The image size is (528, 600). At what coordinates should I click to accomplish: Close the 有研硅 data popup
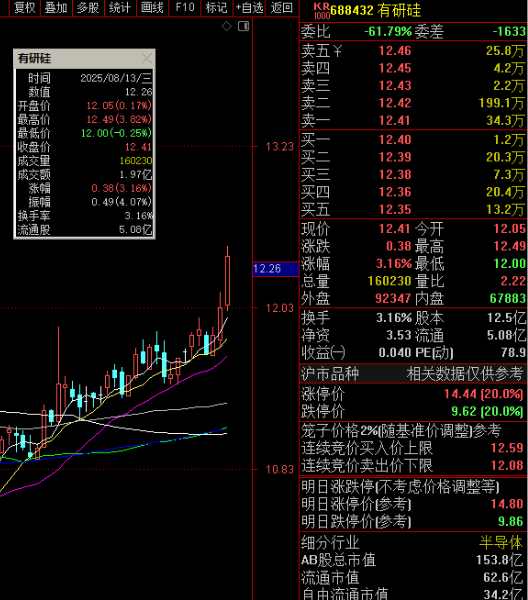coord(147,59)
